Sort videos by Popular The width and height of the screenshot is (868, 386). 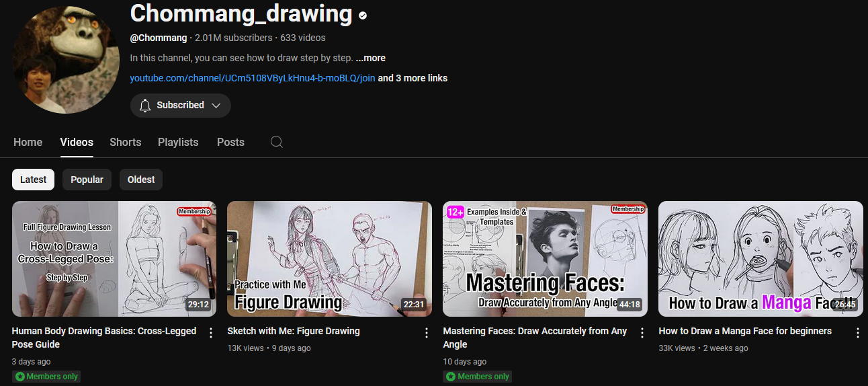(87, 180)
